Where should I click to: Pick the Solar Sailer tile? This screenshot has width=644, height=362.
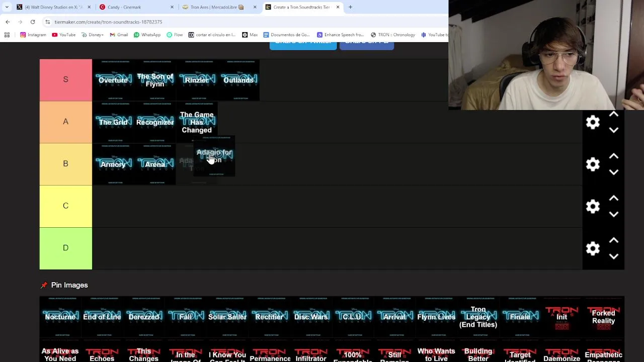227,317
